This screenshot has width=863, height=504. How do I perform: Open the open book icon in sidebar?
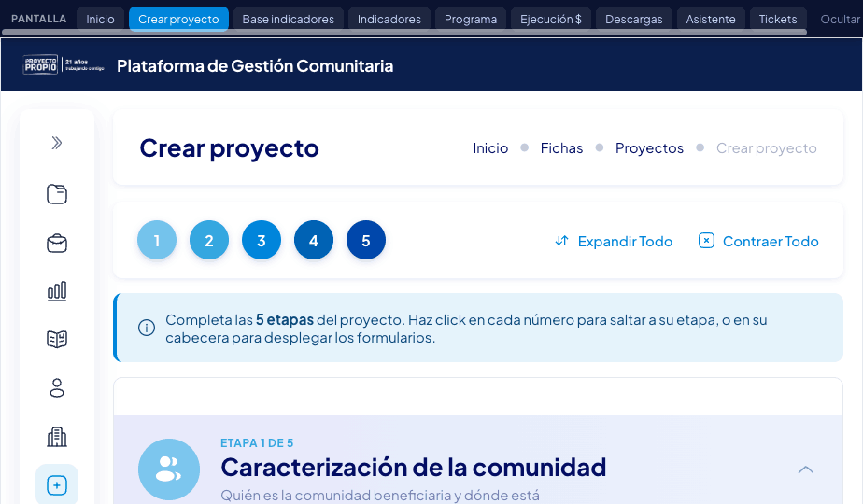[57, 339]
